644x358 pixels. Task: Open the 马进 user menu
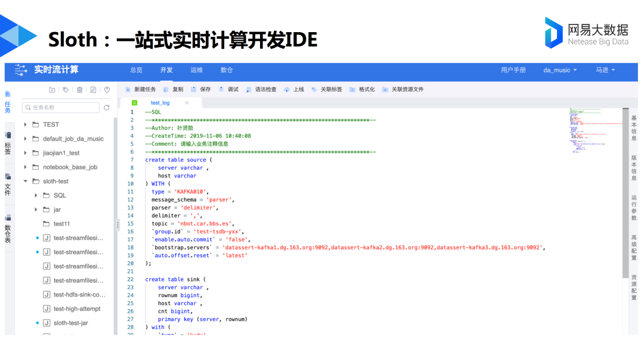(605, 70)
